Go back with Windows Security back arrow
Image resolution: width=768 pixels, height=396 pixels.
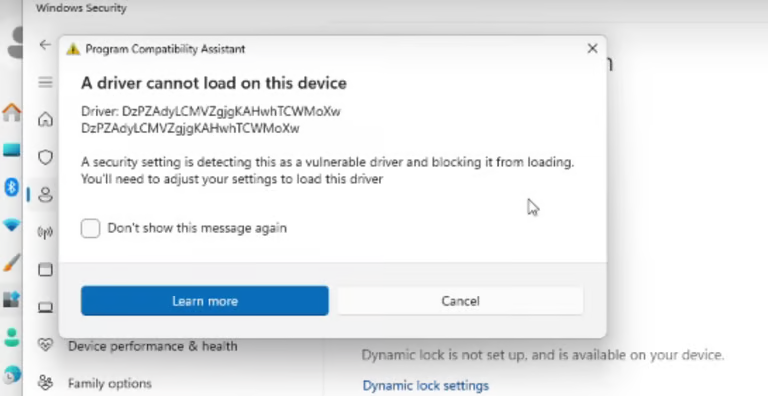click(x=45, y=45)
